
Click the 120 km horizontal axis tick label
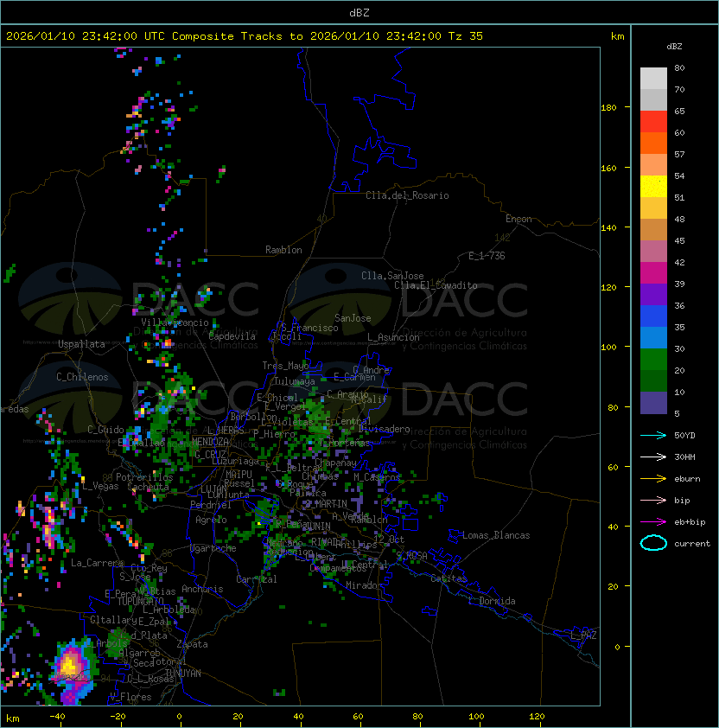click(537, 717)
